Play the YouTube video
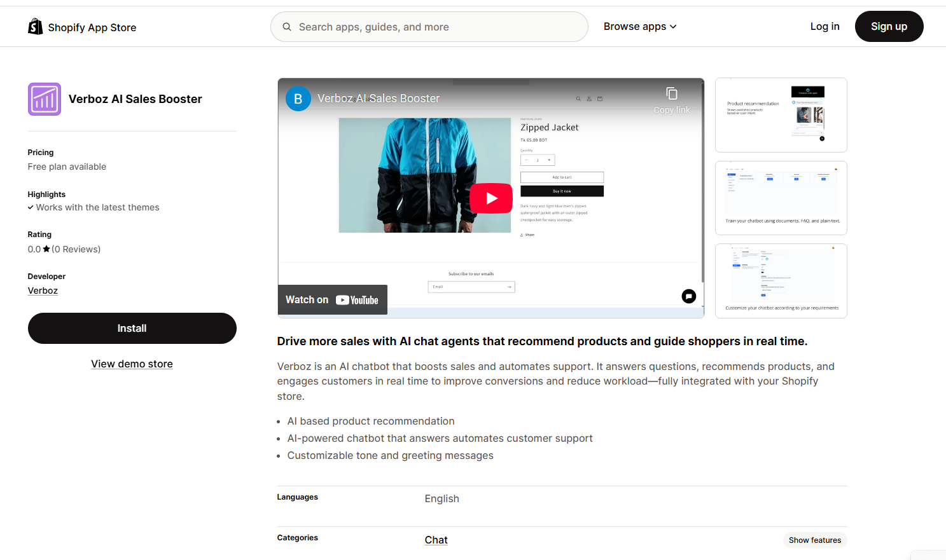The height and width of the screenshot is (560, 946). tap(490, 198)
